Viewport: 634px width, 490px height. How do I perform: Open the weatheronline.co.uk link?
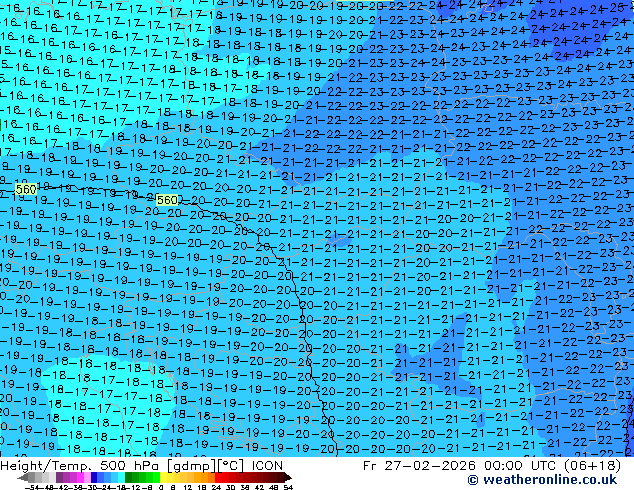click(542, 480)
